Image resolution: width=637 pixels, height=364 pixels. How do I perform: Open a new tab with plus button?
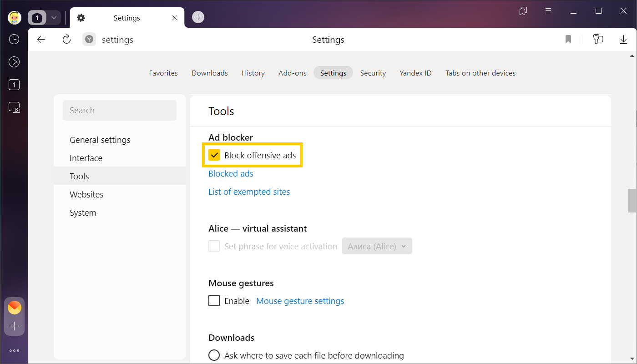tap(198, 17)
